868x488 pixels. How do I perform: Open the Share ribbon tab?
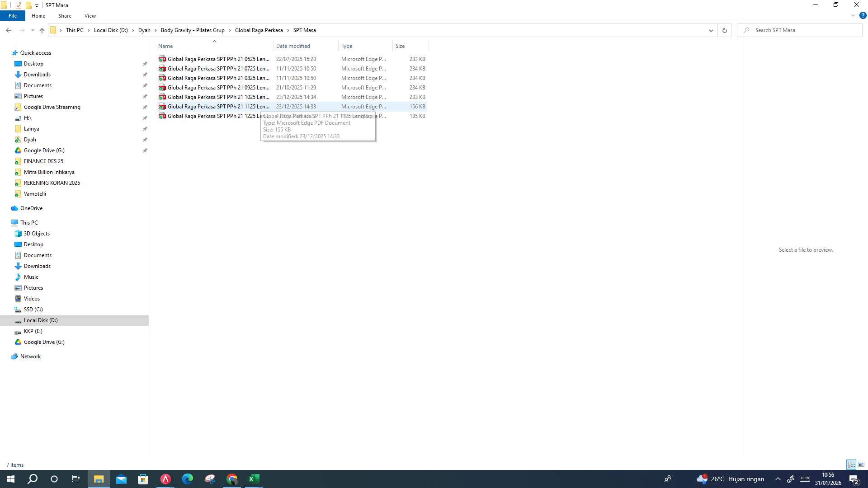[x=65, y=15]
